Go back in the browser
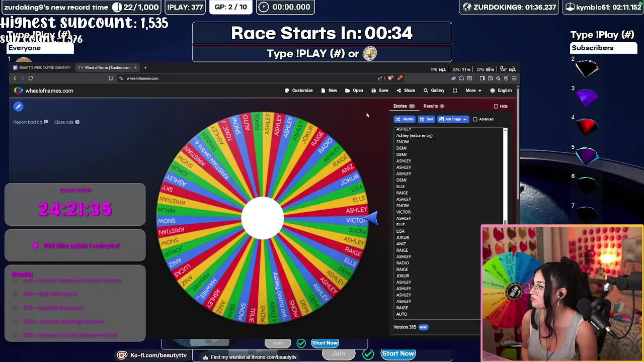This screenshot has height=362, width=644. 15,78
